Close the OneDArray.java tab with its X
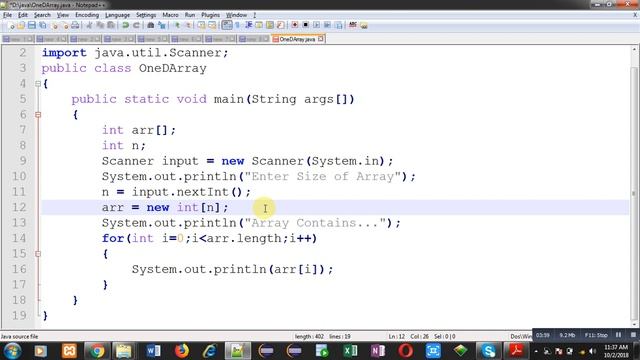This screenshot has width=640, height=360. click(321, 39)
